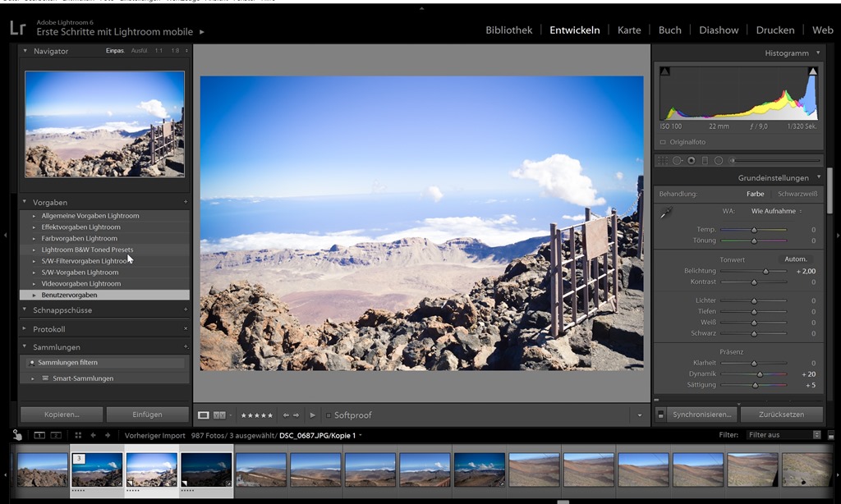841x504 pixels.
Task: Click the Autom. tone button
Action: pos(795,259)
